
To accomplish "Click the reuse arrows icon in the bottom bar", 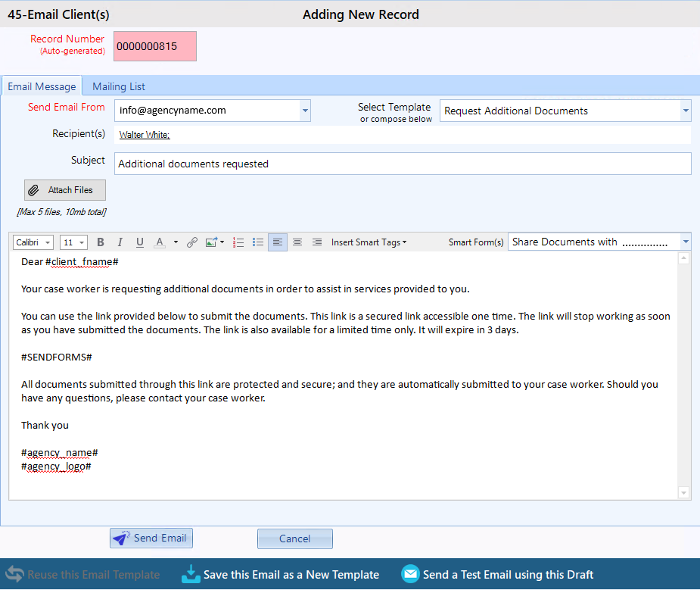I will tap(14, 574).
